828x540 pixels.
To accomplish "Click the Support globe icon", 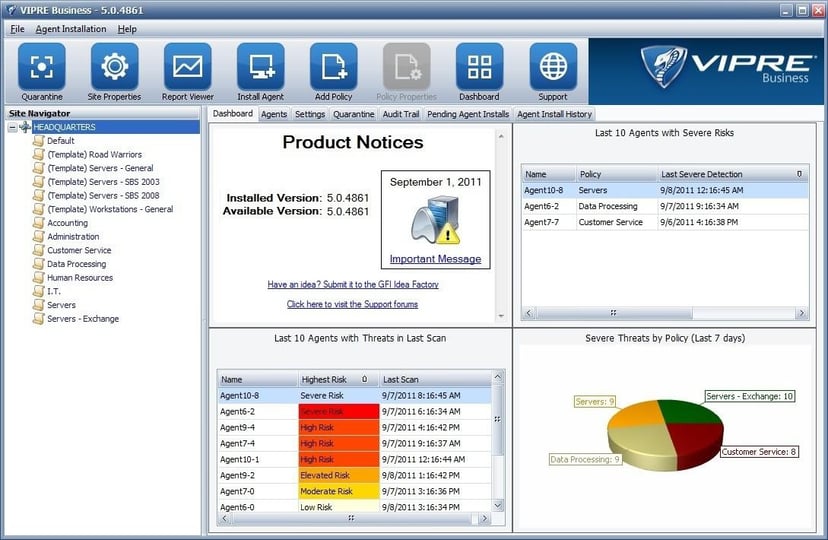I will (552, 67).
